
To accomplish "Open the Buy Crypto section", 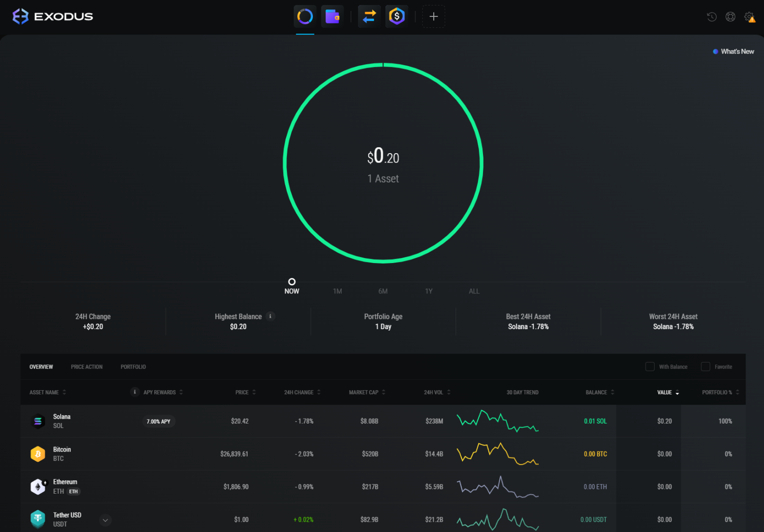I will pyautogui.click(x=396, y=16).
